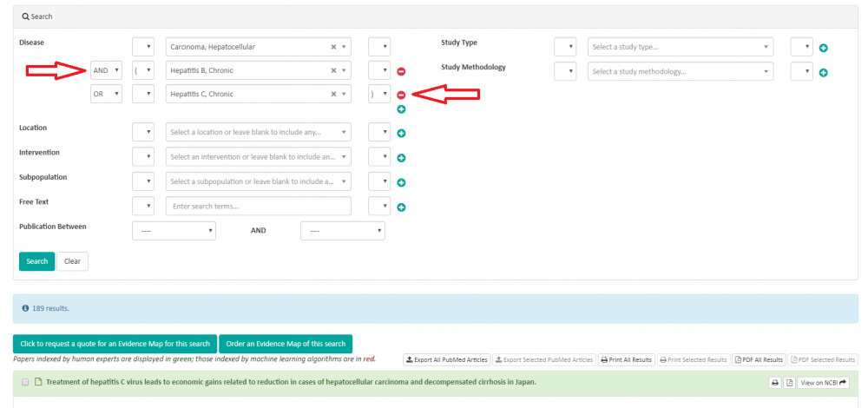Click the Free Text search terms field
Screen dimensions: 868x408
tap(258, 207)
